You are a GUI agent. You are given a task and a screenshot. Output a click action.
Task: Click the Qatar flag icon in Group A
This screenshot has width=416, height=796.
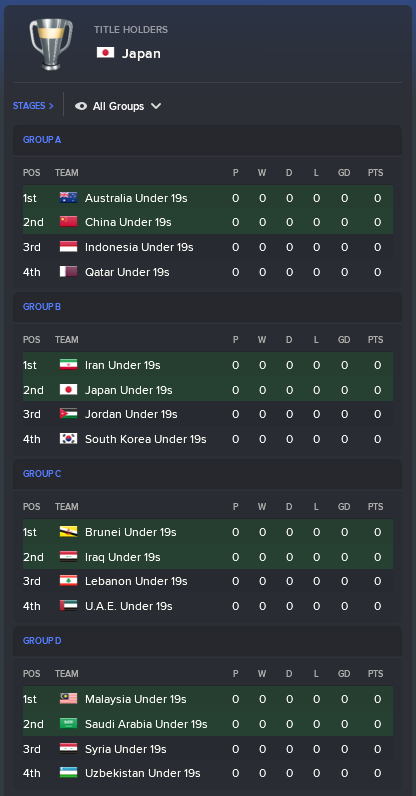pos(68,272)
